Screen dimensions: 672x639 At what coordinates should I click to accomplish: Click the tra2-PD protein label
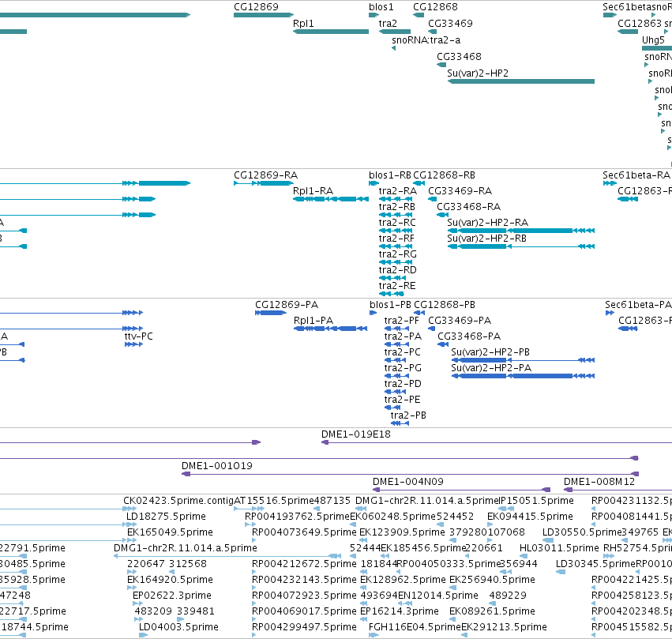click(403, 384)
